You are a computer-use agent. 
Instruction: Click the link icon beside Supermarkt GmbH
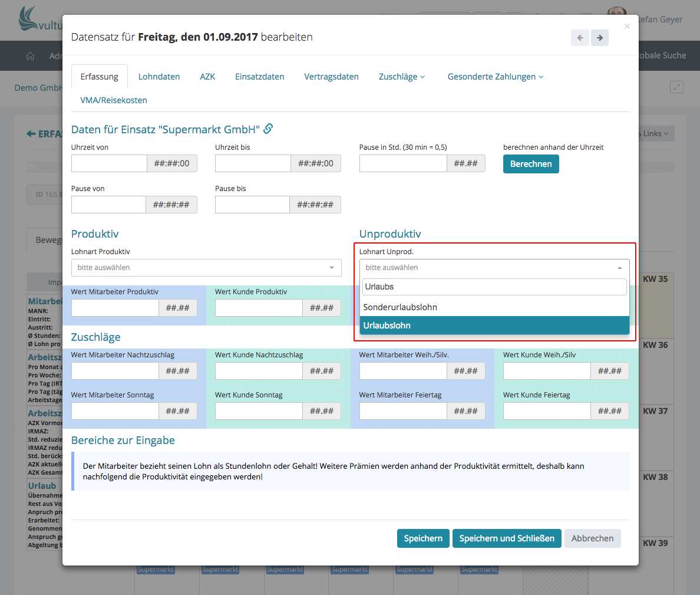tap(268, 129)
